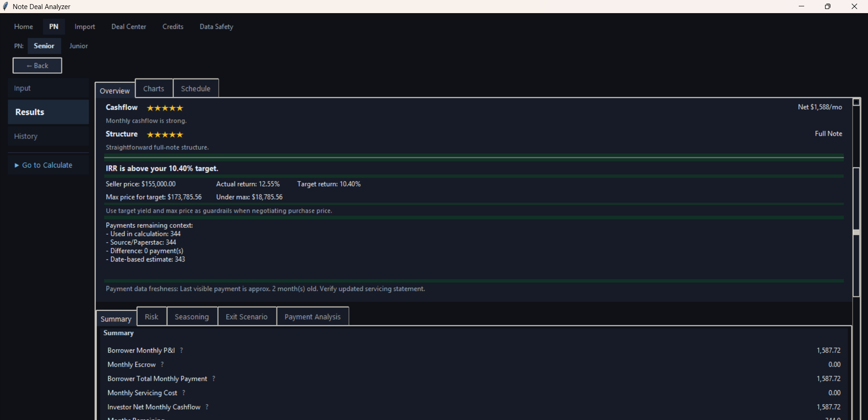Image resolution: width=868 pixels, height=420 pixels.
Task: Switch to the Overview tab
Action: [115, 91]
